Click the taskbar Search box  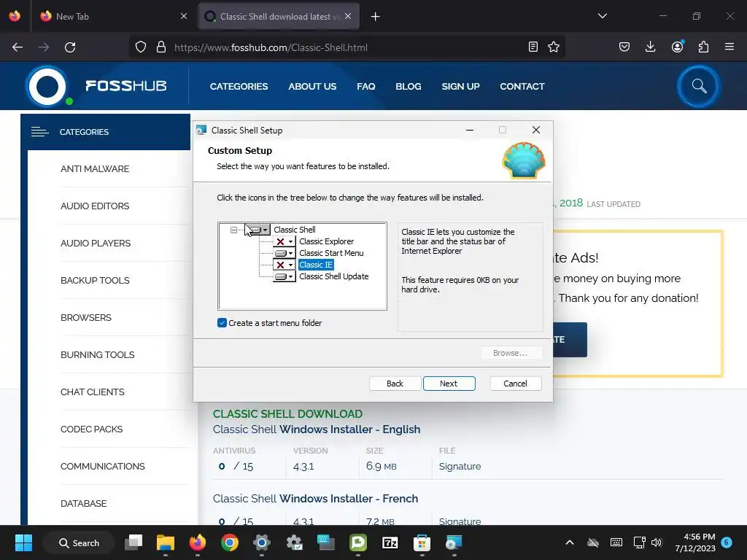point(79,542)
